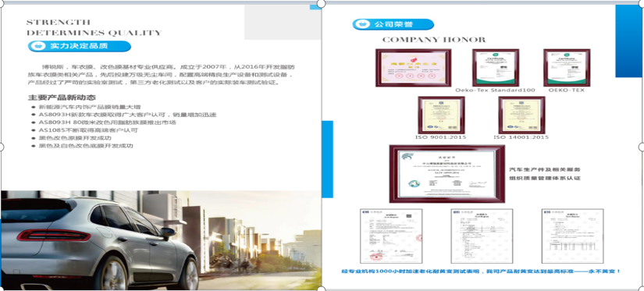Click the Oeko-Tex Standard100 caption

pos(495,90)
